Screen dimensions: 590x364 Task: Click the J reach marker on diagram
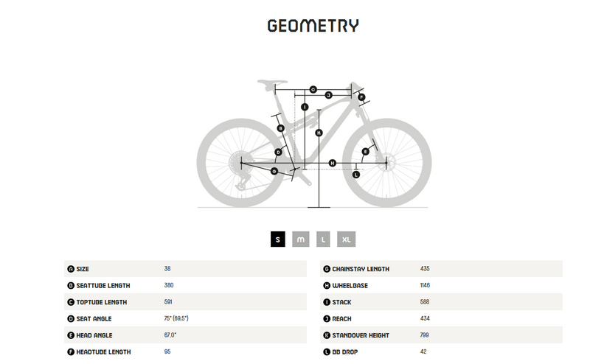pos(329,95)
